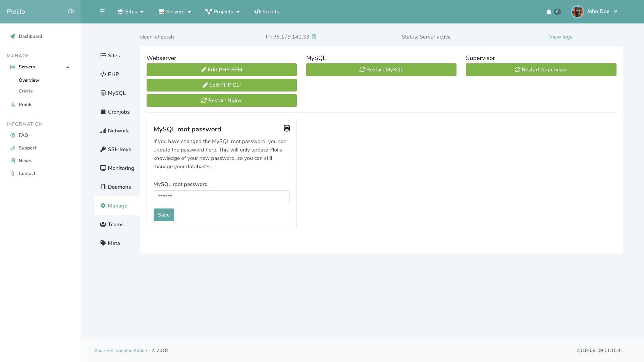Screen dimensions: 644x362
Task: Expand the John Doe user dropdown arrow
Action: tap(615, 11)
